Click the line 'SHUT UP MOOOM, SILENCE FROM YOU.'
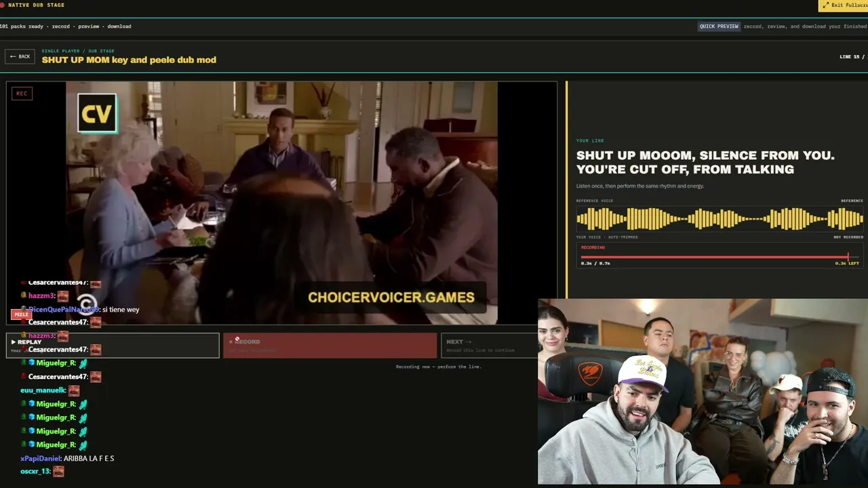The width and height of the screenshot is (868, 488). pos(705,155)
